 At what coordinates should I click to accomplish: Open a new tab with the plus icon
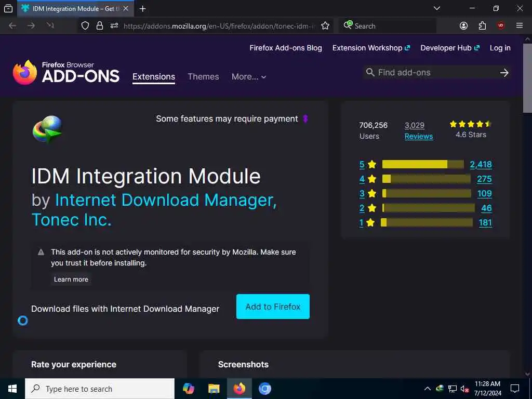(x=143, y=8)
